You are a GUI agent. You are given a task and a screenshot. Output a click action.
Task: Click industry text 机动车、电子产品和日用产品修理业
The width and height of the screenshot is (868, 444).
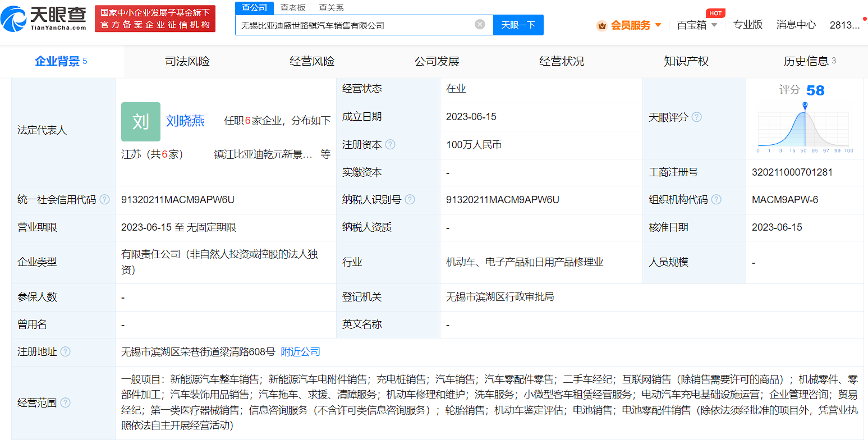[x=525, y=262]
